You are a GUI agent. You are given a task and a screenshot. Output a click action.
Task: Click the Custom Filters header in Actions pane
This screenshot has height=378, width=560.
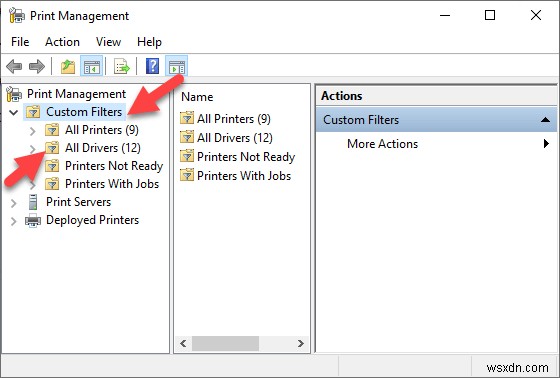tap(436, 120)
